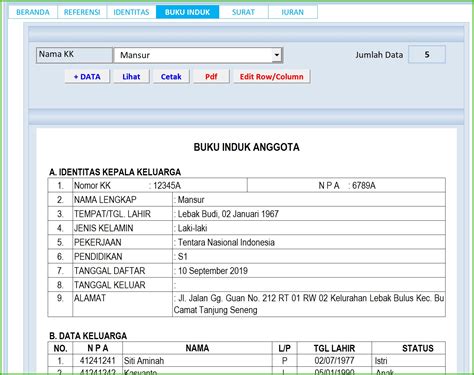This screenshot has width=474, height=375.
Task: Click NPA cell 41241241
Action: (98, 361)
